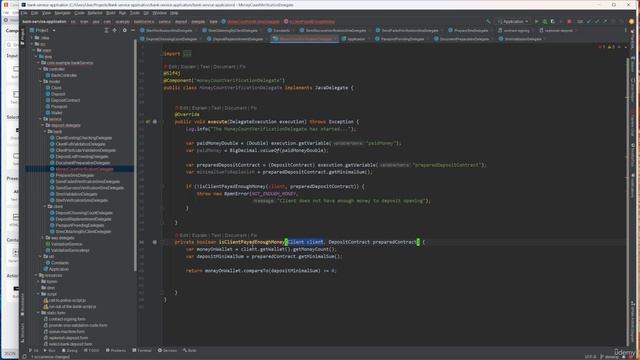
Task: Run Application with coverage icon
Action: [x=553, y=21]
